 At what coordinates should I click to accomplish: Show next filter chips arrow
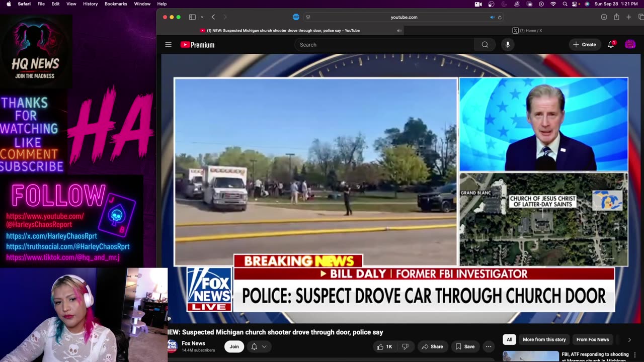tap(629, 340)
